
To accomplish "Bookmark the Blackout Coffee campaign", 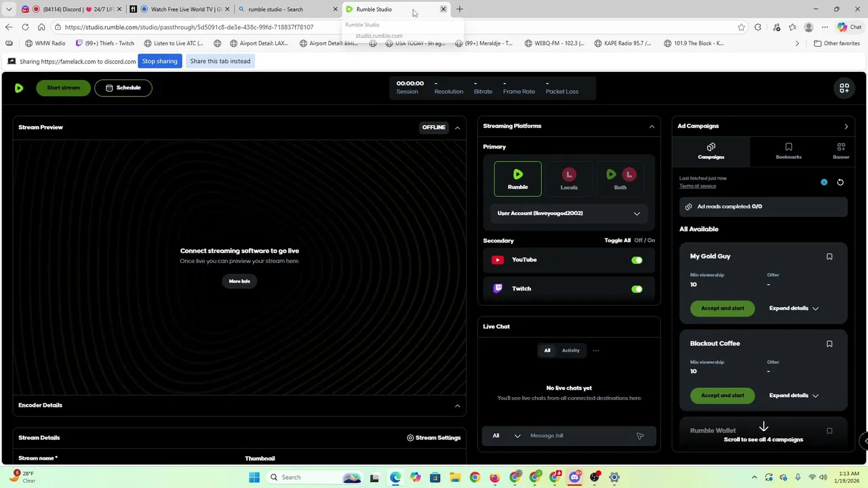I will (829, 344).
